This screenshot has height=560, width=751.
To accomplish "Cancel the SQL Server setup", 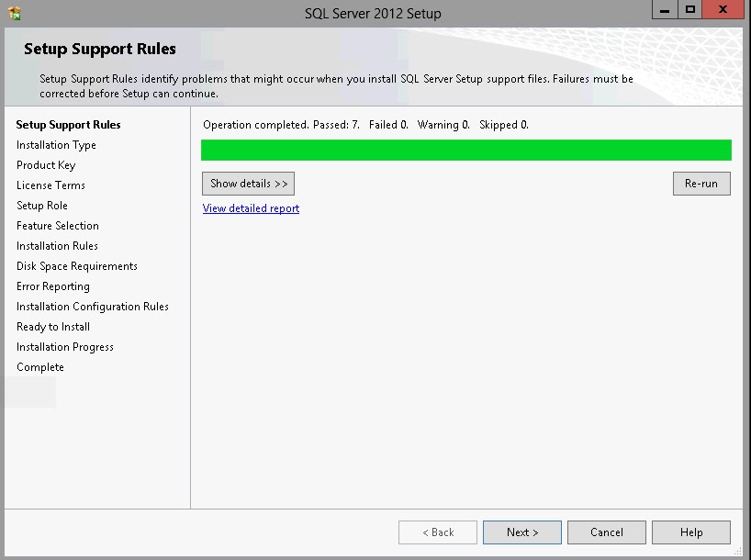I will [x=606, y=532].
